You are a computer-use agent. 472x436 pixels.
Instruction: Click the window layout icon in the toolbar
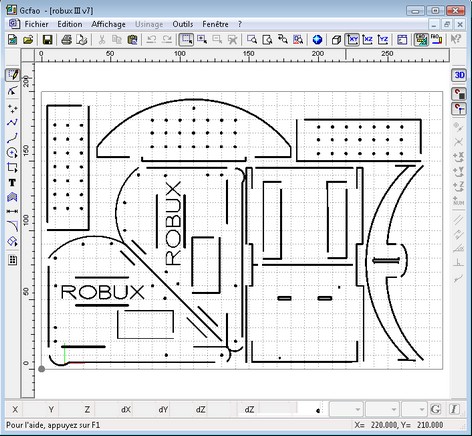click(402, 40)
